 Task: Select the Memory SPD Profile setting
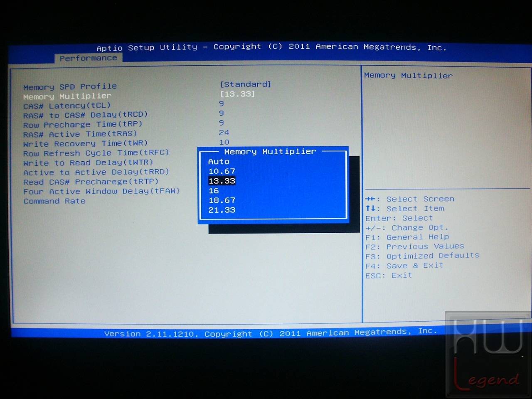(70, 86)
